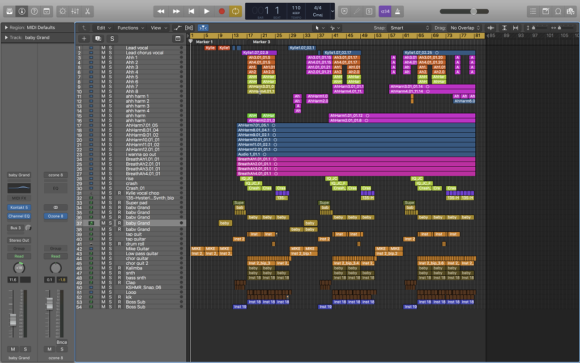Click the Fast Forward transport button

(176, 11)
